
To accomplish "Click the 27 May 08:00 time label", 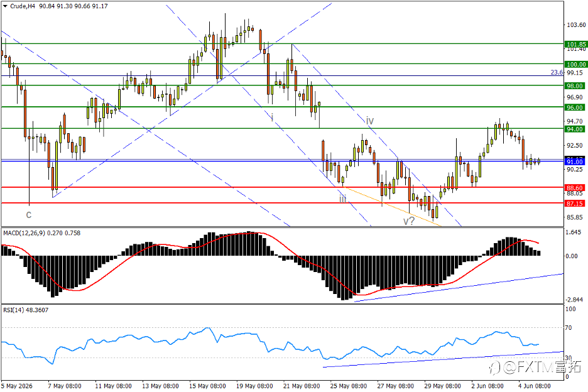I will coord(396,386).
